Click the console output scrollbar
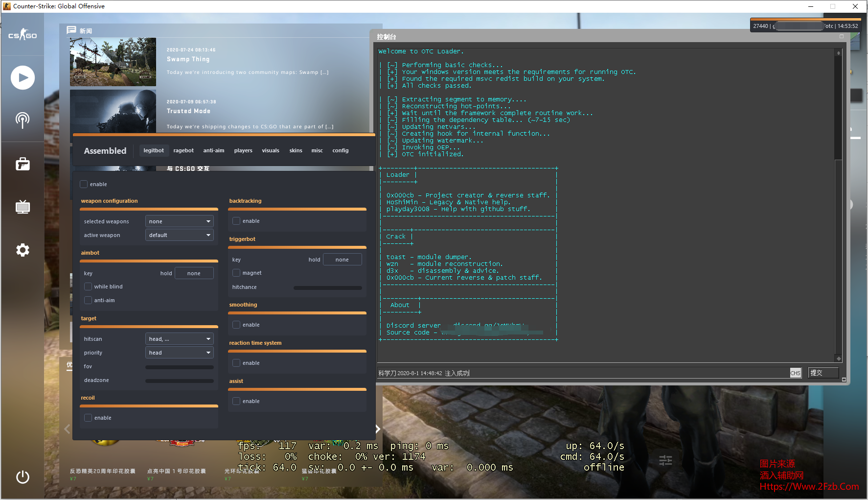This screenshot has height=500, width=868. (x=838, y=205)
